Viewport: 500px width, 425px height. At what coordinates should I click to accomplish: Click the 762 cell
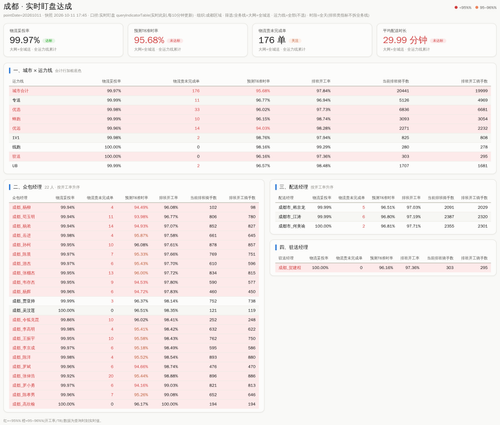pyautogui.click(x=213, y=338)
